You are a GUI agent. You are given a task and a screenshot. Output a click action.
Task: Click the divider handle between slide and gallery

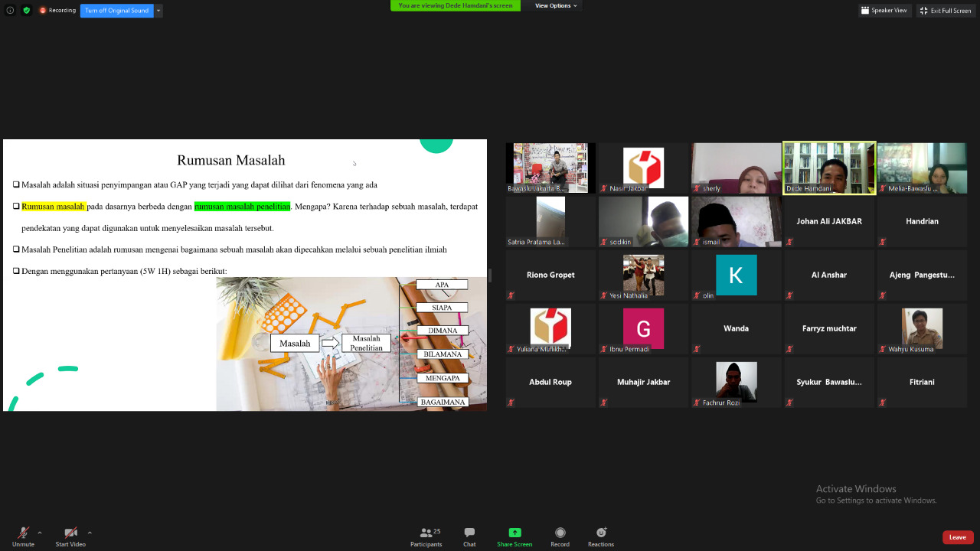tap(489, 275)
